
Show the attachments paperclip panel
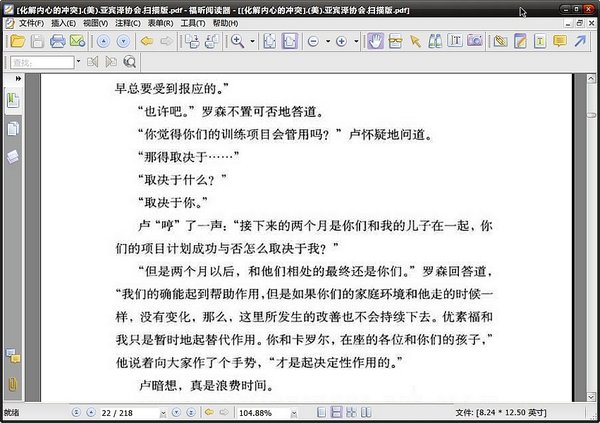point(13,384)
